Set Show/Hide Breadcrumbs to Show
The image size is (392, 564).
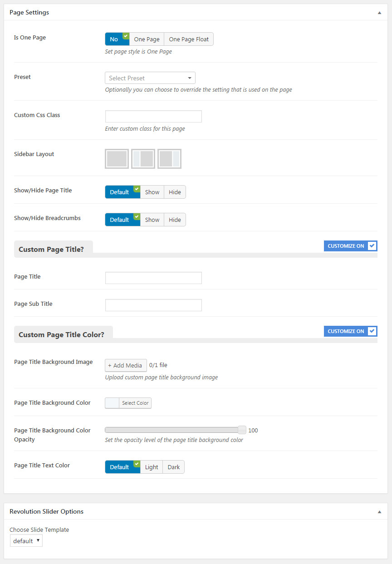152,220
